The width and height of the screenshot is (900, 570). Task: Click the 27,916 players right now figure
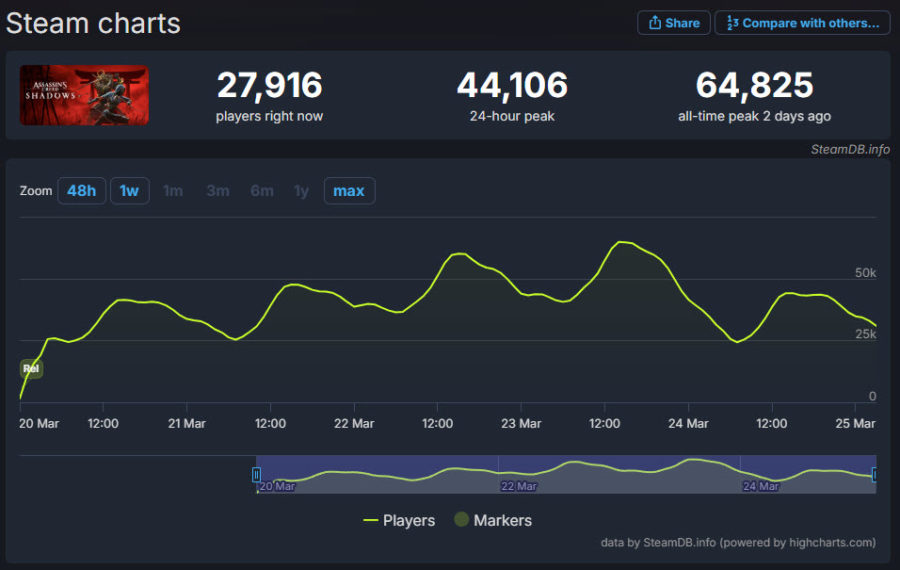pyautogui.click(x=269, y=85)
